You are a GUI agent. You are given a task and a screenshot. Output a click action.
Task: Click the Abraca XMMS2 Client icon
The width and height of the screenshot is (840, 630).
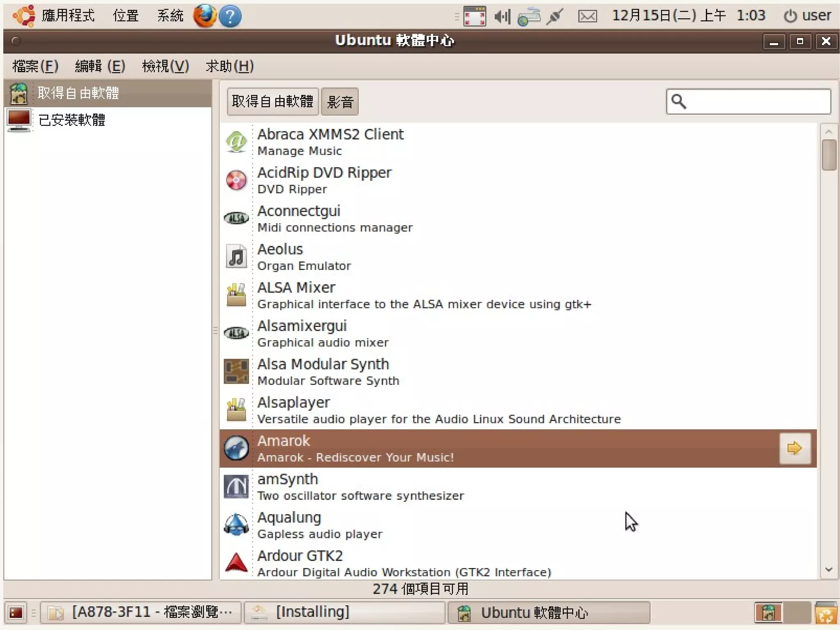tap(236, 142)
